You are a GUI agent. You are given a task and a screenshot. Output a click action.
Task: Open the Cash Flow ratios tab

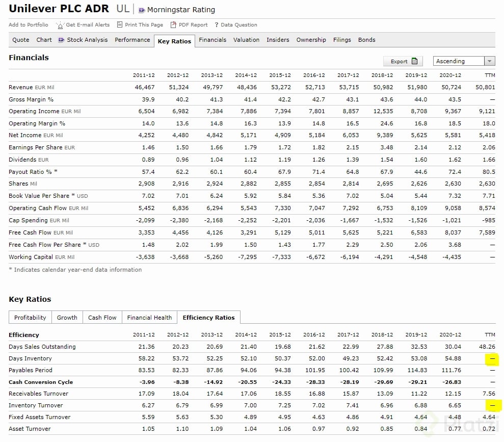click(102, 317)
